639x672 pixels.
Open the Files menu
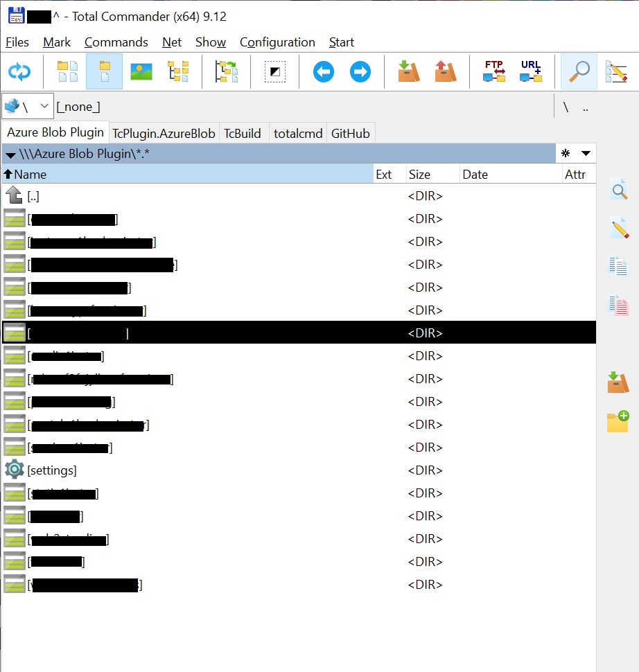click(17, 42)
